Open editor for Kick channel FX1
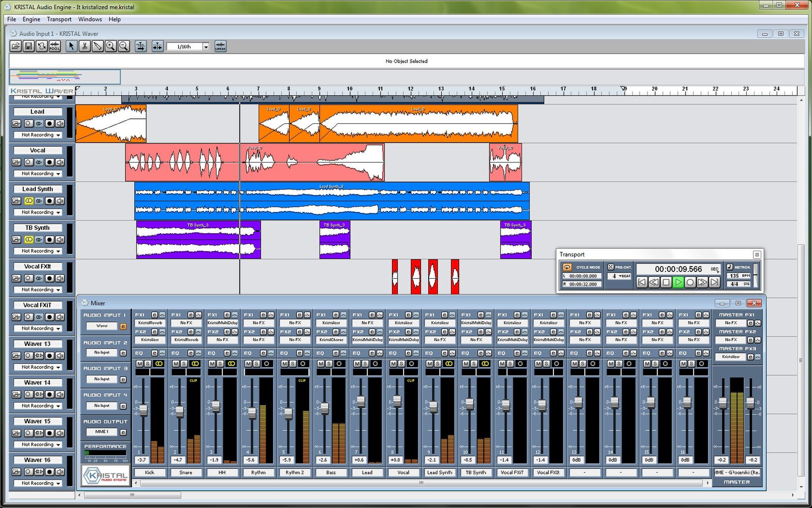This screenshot has width=812, height=508. (x=154, y=315)
